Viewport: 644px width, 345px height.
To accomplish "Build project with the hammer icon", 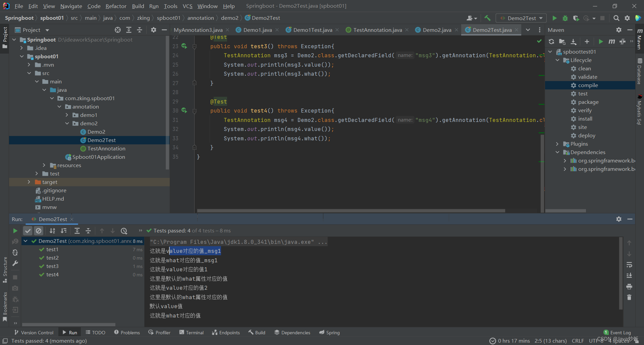I will click(x=487, y=18).
